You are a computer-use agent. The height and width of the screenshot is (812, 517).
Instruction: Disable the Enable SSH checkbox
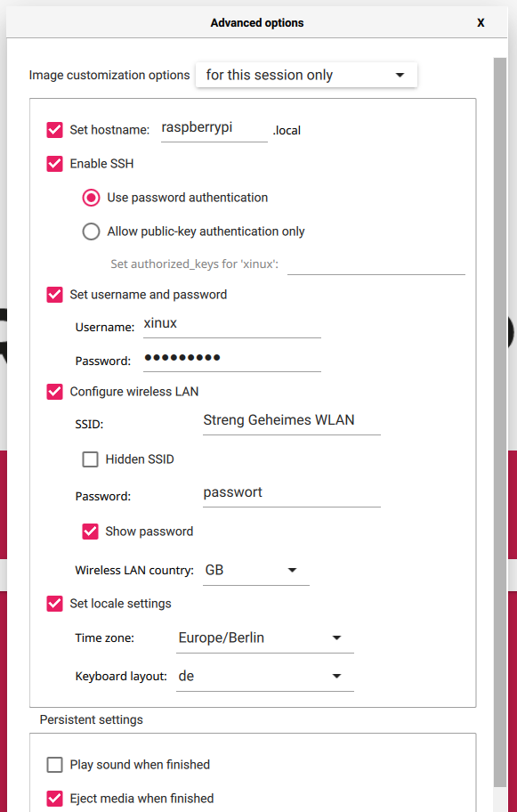pyautogui.click(x=54, y=163)
